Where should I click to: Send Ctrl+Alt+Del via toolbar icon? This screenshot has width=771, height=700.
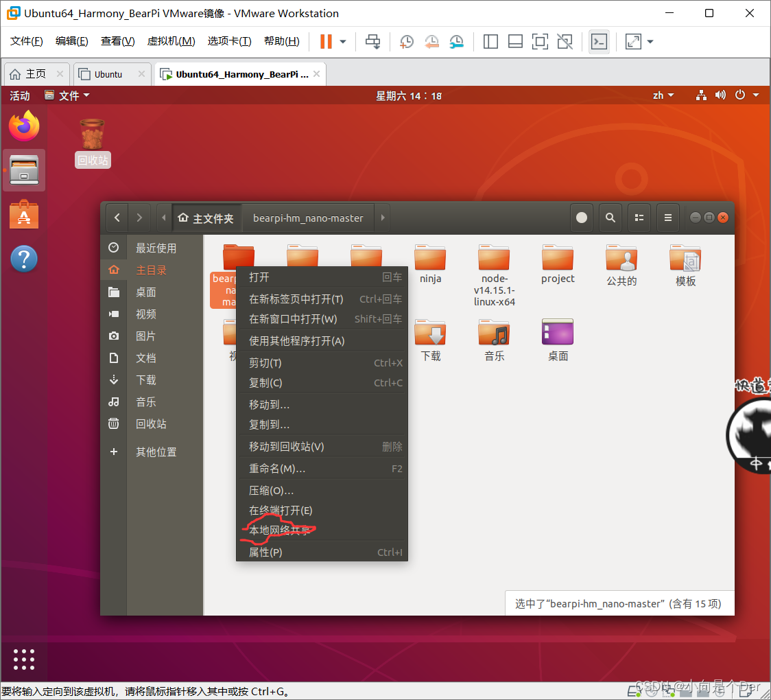pos(372,42)
